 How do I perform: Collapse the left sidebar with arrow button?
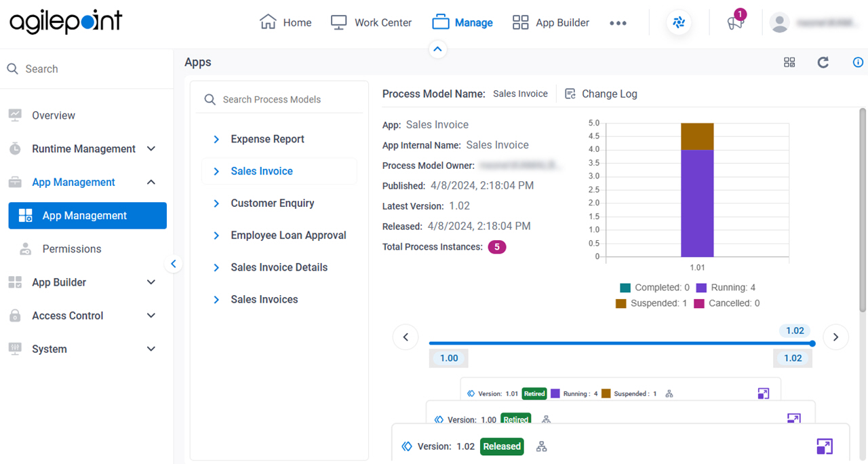click(x=174, y=264)
